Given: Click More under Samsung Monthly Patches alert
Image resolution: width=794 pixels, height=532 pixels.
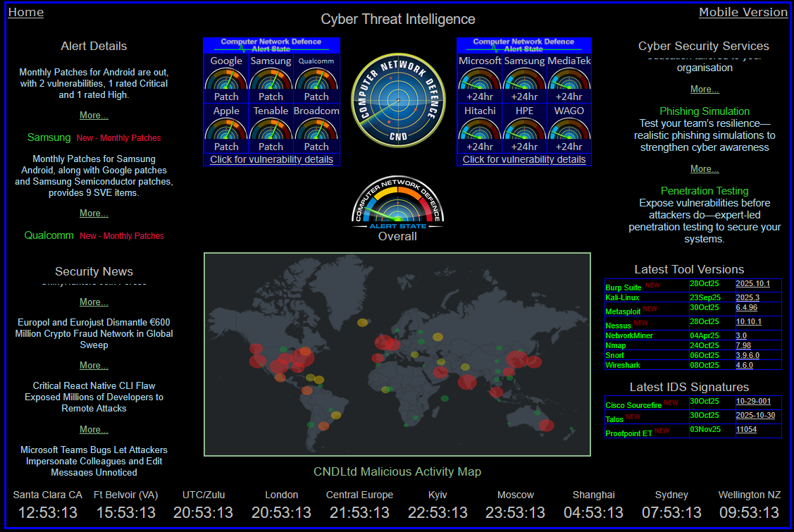Looking at the screenshot, I should click(94, 213).
